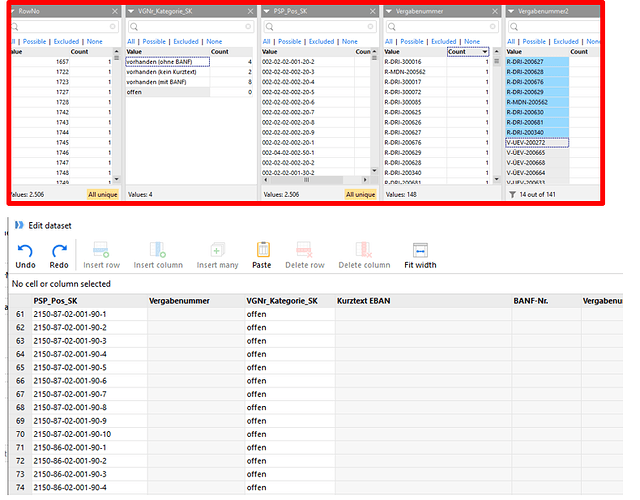Viewport: 640px width, 500px height.
Task: Open the PSP_Pos_SK panel dropdown arrow
Action: pyautogui.click(x=266, y=11)
